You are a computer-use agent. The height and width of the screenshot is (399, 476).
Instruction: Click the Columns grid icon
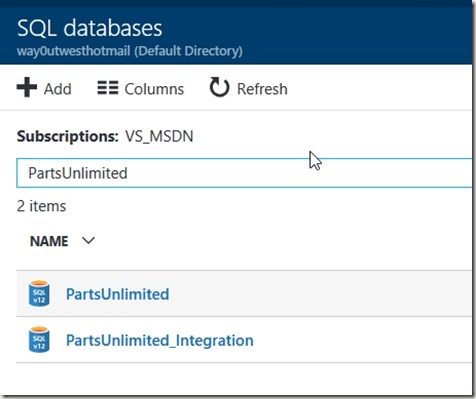point(108,88)
